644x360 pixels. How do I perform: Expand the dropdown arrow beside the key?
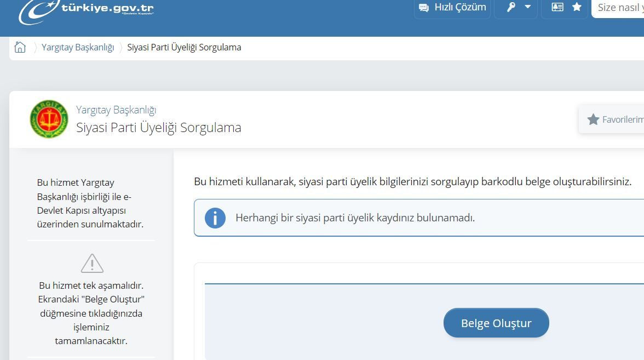tap(528, 7)
